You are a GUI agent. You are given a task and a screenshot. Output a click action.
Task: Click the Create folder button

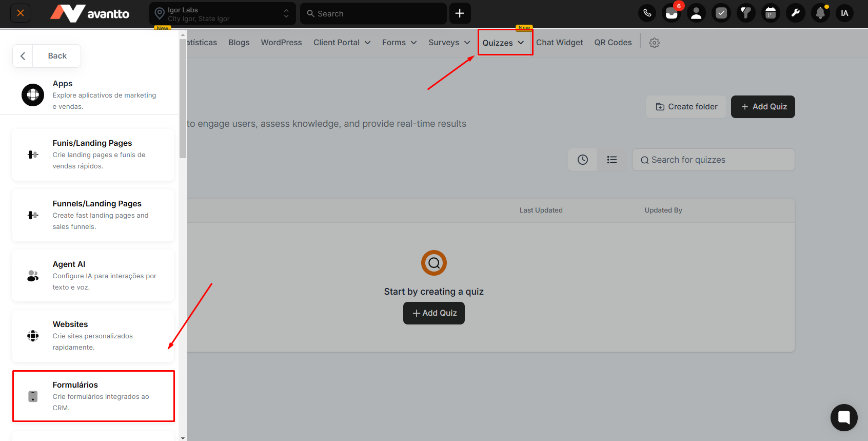click(x=686, y=107)
